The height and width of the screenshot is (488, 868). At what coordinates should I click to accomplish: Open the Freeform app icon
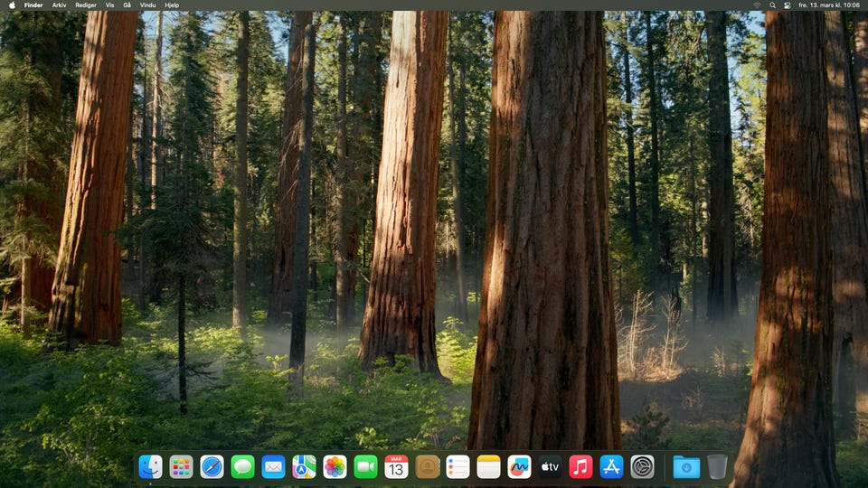coord(519,466)
